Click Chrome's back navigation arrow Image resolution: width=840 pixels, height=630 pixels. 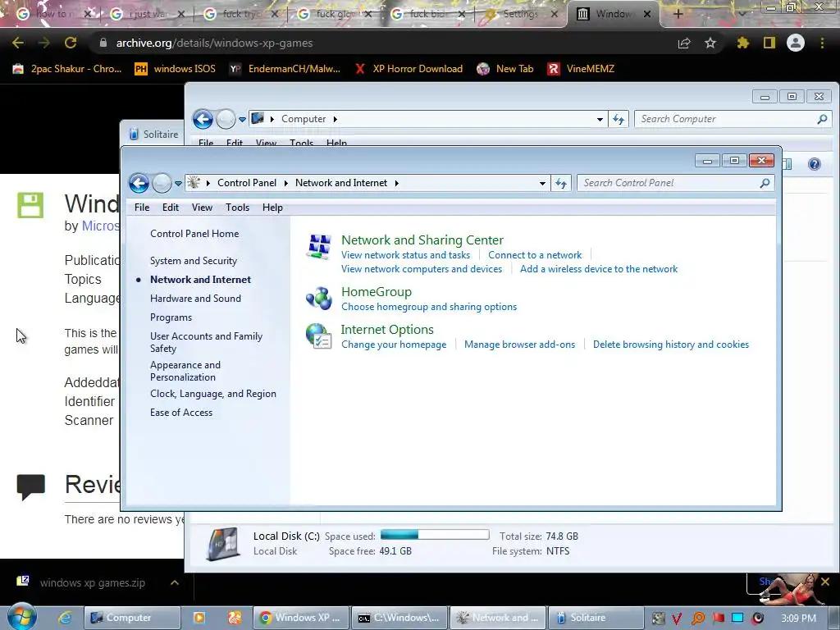[18, 43]
